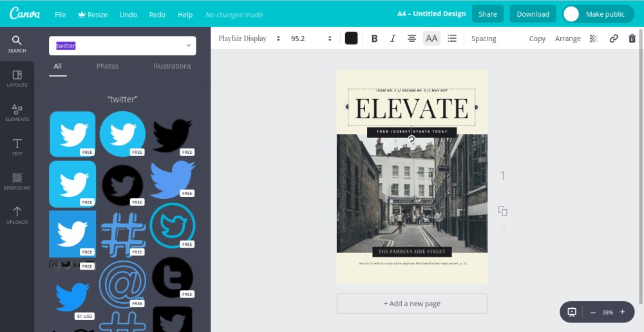
Task: Switch to the All tab
Action: [x=57, y=66]
